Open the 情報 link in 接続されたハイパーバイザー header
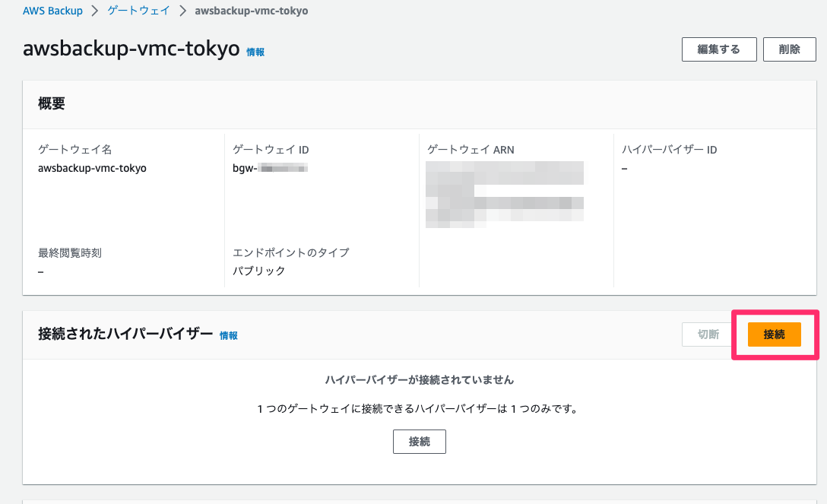Viewport: 827px width, 504px height. 228,334
